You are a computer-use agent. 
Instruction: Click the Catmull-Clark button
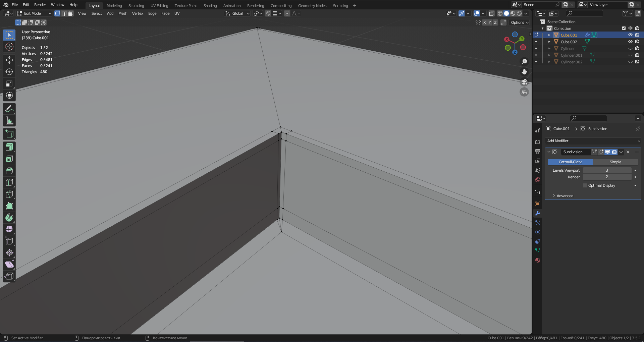(570, 162)
